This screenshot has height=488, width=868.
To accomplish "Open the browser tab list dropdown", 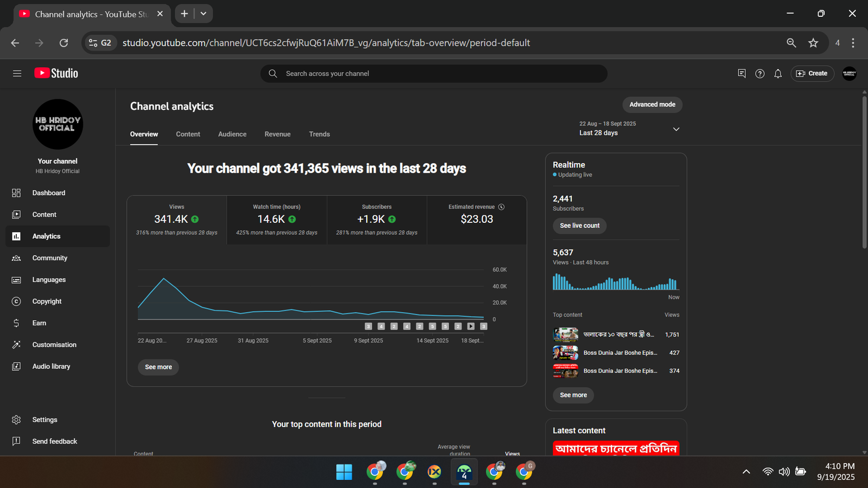I will click(203, 14).
